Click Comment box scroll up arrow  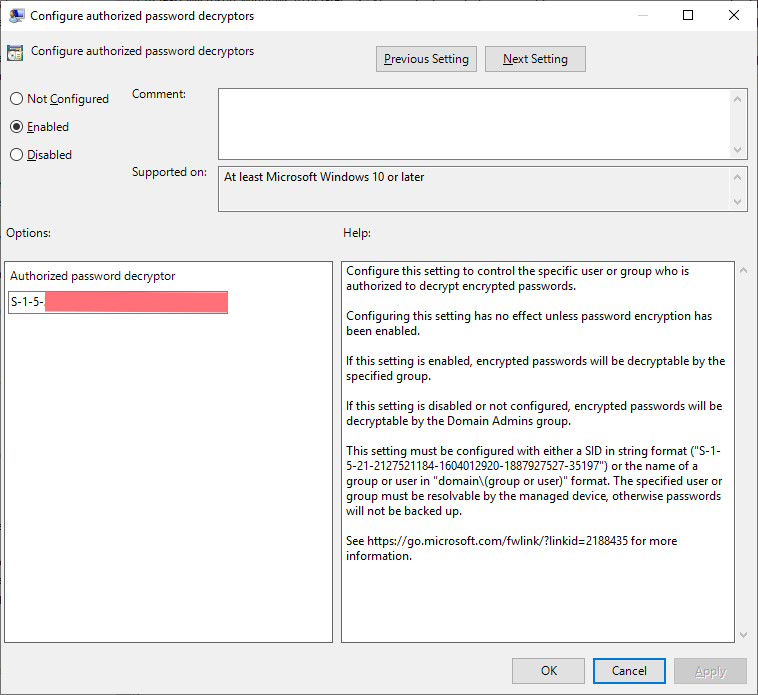click(739, 97)
